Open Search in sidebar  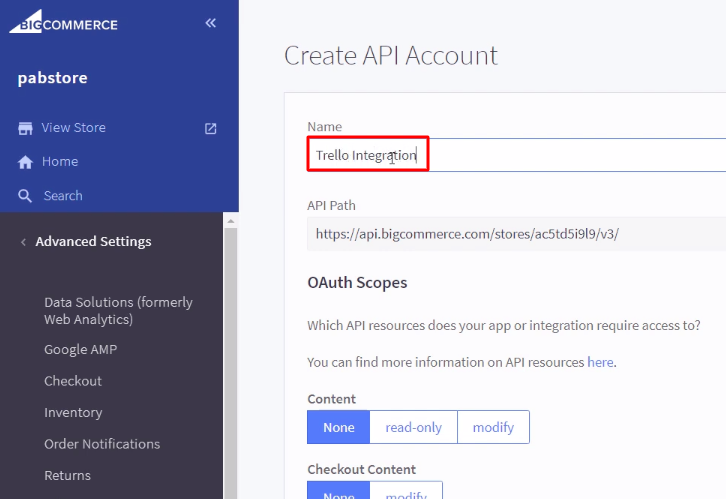click(x=63, y=196)
